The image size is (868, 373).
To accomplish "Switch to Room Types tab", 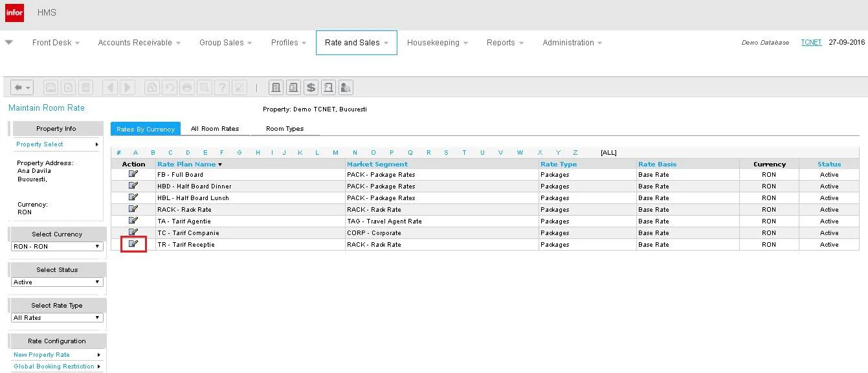I will click(x=285, y=129).
